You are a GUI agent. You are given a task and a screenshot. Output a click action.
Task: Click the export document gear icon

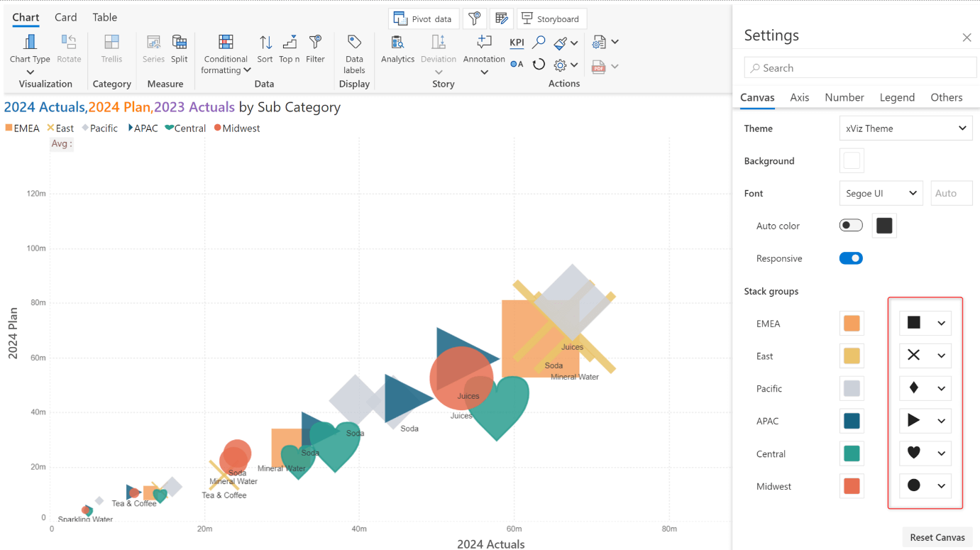[x=600, y=43]
